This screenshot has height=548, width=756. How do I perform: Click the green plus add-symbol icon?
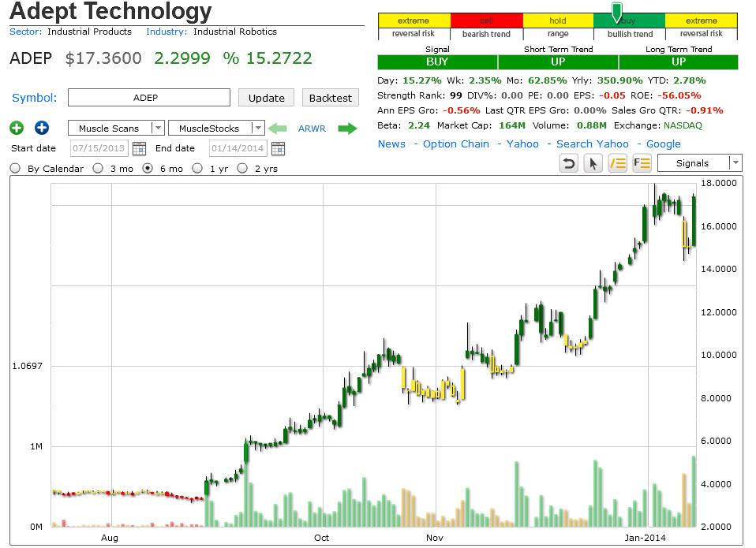[x=17, y=128]
